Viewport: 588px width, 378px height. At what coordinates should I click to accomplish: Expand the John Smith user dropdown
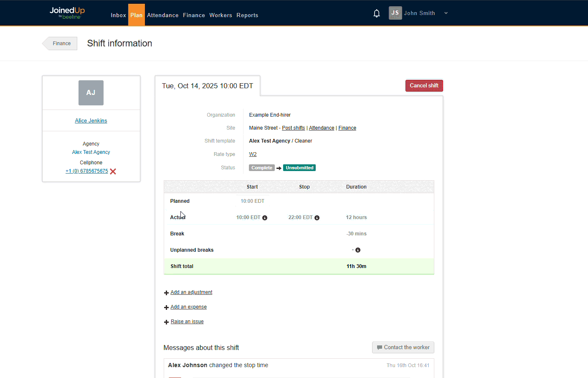click(x=446, y=13)
